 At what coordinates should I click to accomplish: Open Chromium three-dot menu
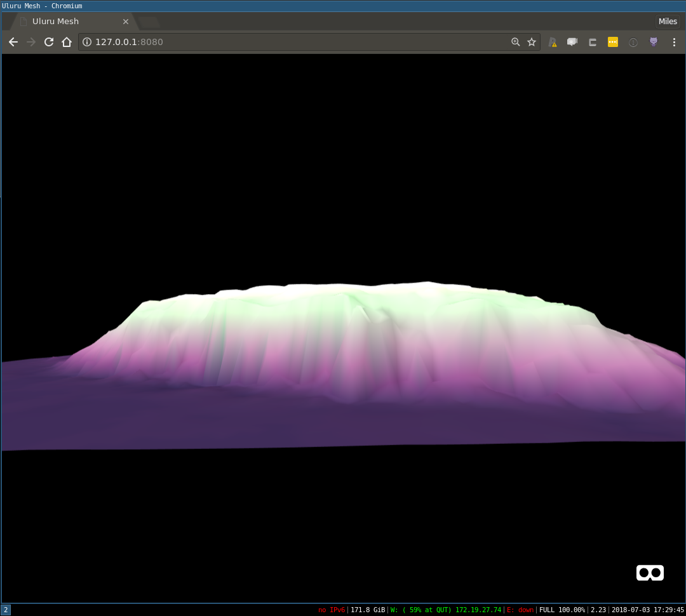674,42
